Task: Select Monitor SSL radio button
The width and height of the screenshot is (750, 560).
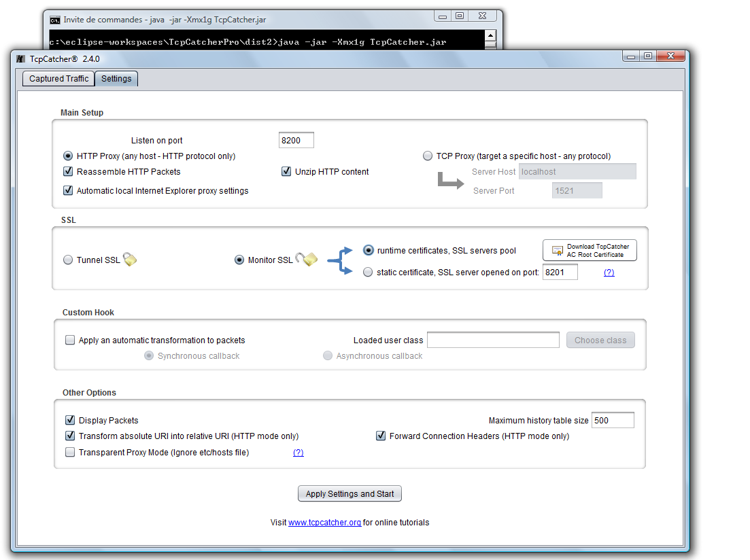Action: tap(239, 260)
